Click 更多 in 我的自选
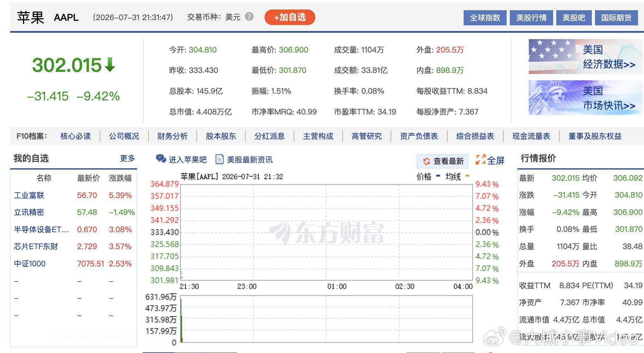The image size is (644, 353). [x=128, y=158]
